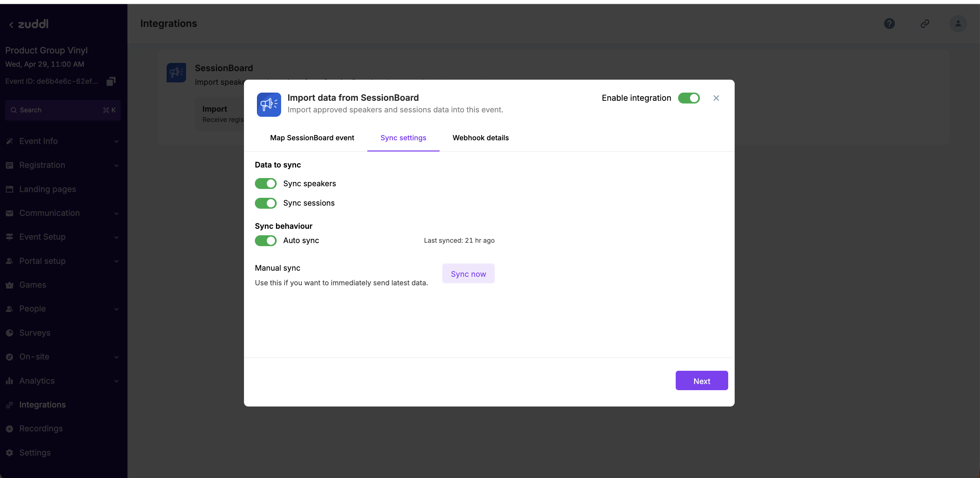980x478 pixels.
Task: Select the Sync settings tab
Action: click(403, 138)
